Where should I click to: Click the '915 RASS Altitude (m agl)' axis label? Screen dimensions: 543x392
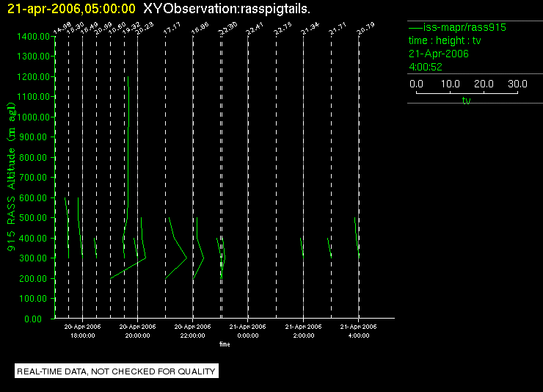(x=11, y=177)
